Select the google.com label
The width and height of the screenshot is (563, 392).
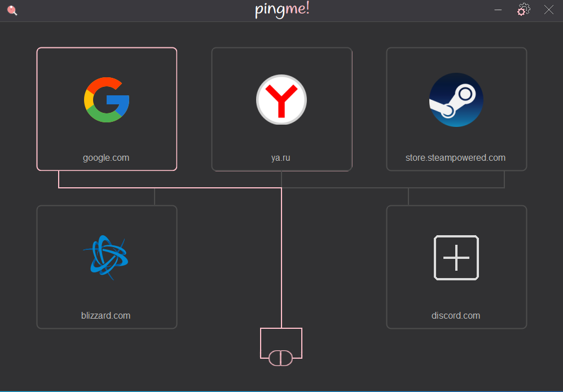point(106,157)
